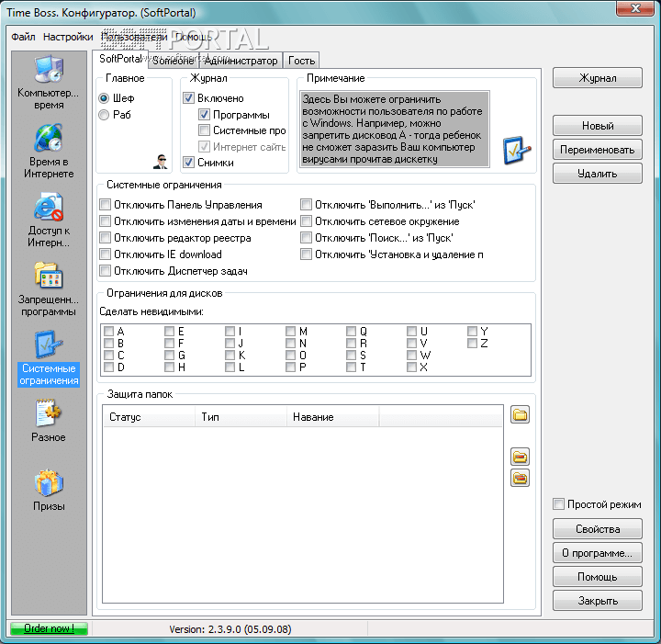
Task: Click the Новый button
Action: tap(598, 126)
